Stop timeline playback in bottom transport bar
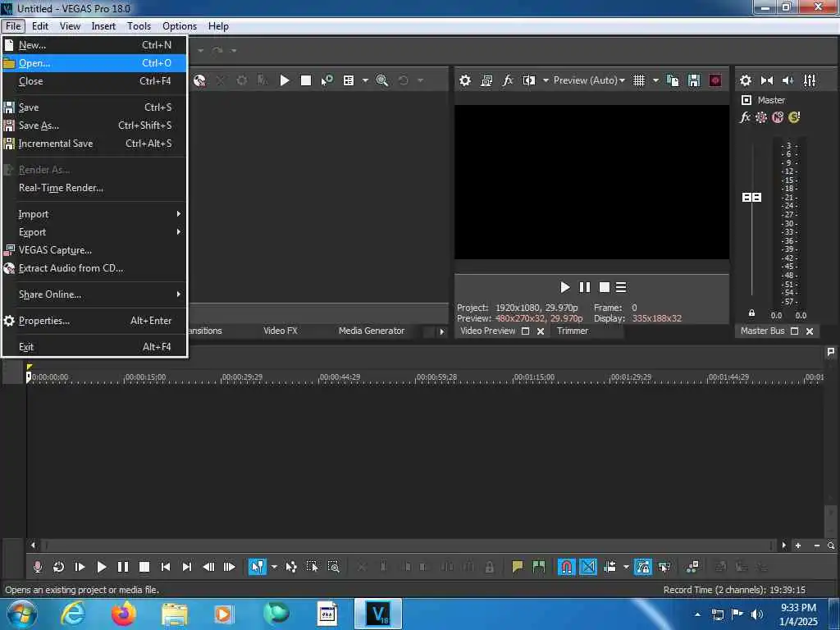This screenshot has height=630, width=840. coord(144,567)
